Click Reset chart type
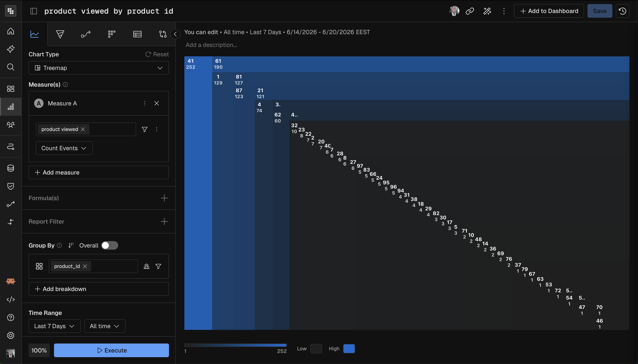Image resolution: width=638 pixels, height=364 pixels. coord(157,54)
